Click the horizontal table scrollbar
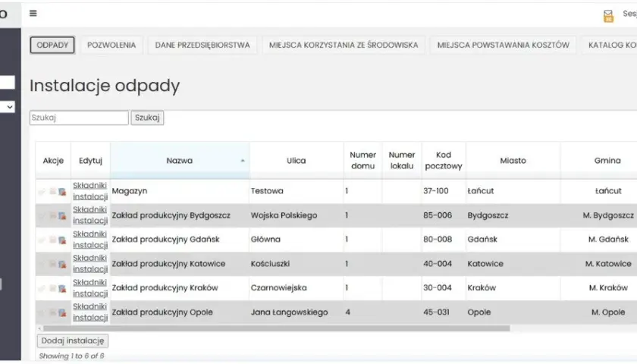Viewport: 637px width, 364px height. pyautogui.click(x=276, y=328)
